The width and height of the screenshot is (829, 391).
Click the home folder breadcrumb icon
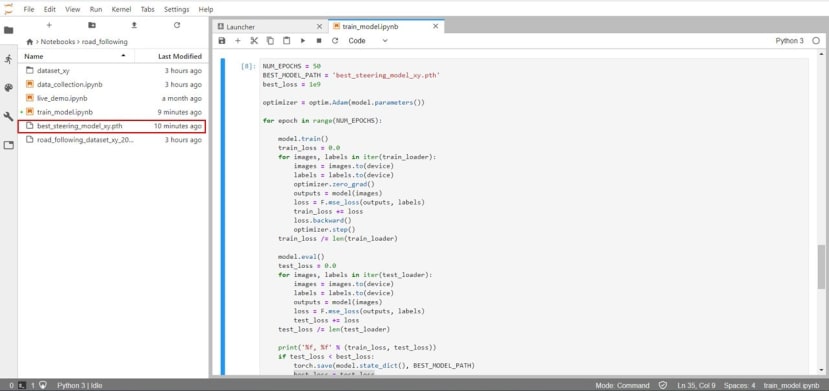click(30, 42)
